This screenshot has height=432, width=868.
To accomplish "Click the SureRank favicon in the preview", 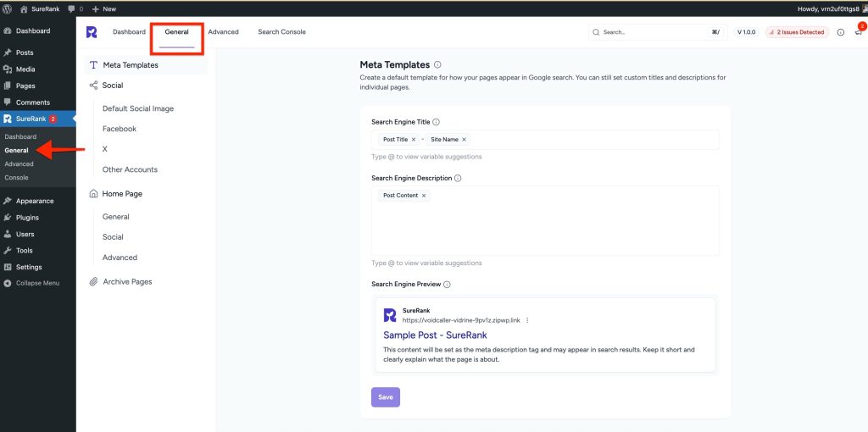I will 390,315.
